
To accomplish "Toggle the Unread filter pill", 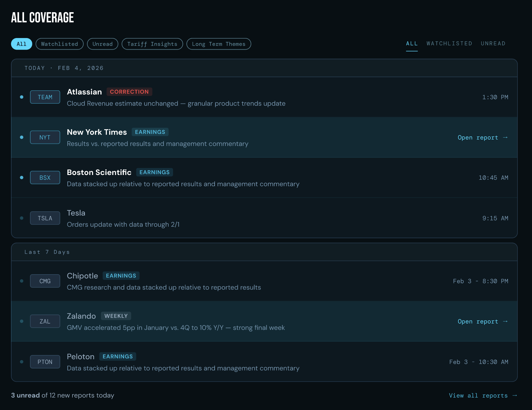I will pos(102,44).
